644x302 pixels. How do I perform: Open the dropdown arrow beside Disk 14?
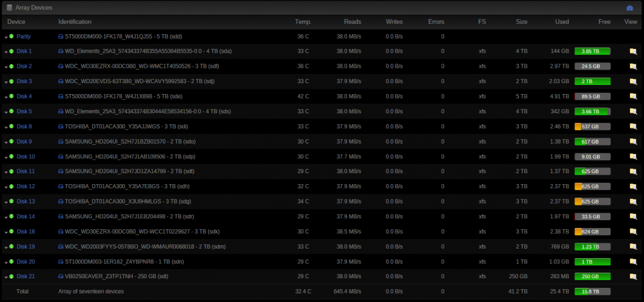(x=6, y=217)
